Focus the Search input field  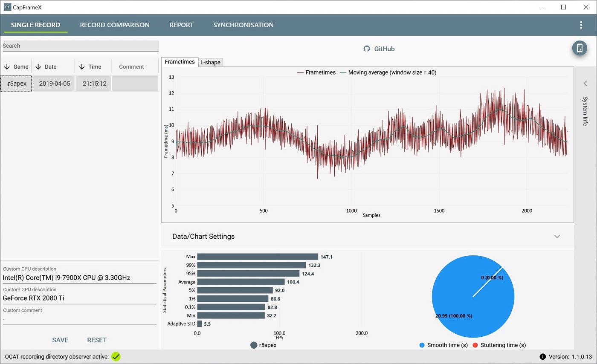[x=80, y=46]
